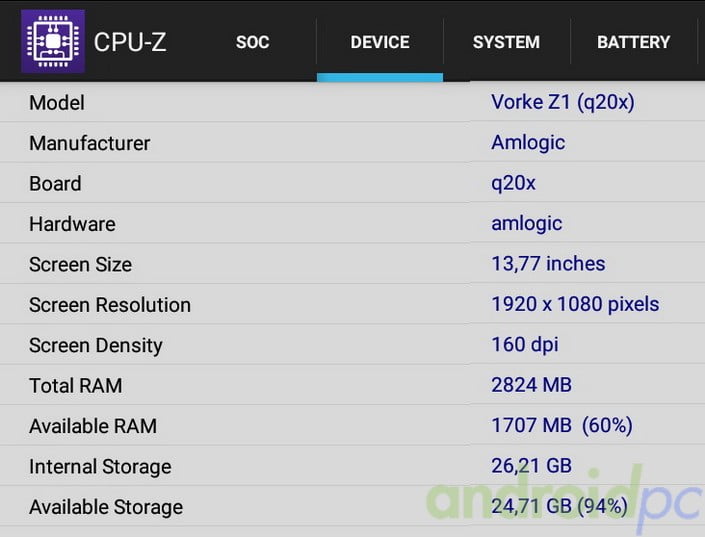The image size is (705, 537).
Task: Tap the CPU-Z app title text
Action: tap(130, 42)
